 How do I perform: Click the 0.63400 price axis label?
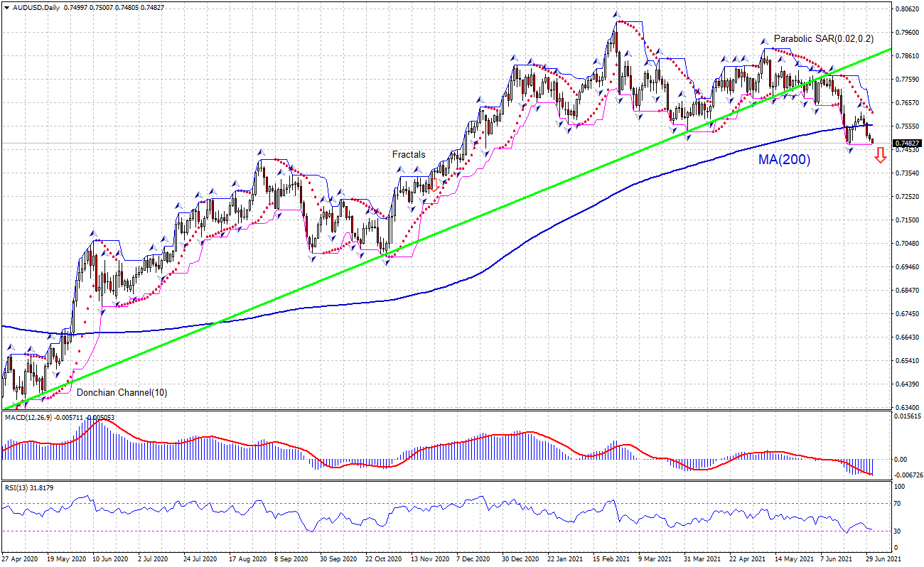(x=907, y=408)
